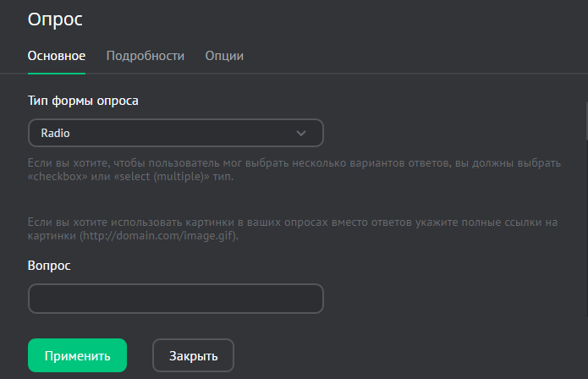Click the selected 'Radio' value text
The width and height of the screenshot is (588, 379).
(x=55, y=133)
